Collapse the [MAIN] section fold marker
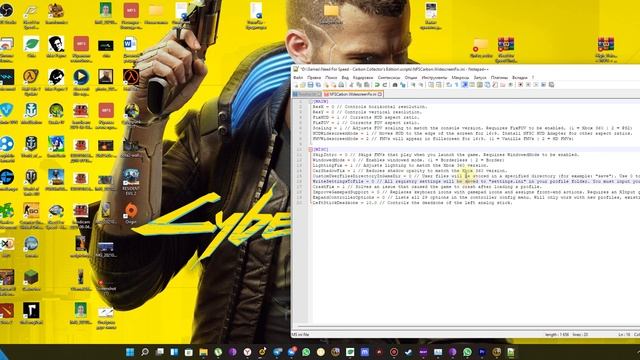 pos(310,102)
